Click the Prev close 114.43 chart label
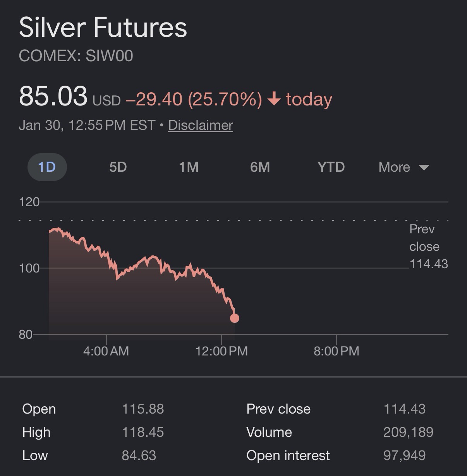 (428, 247)
